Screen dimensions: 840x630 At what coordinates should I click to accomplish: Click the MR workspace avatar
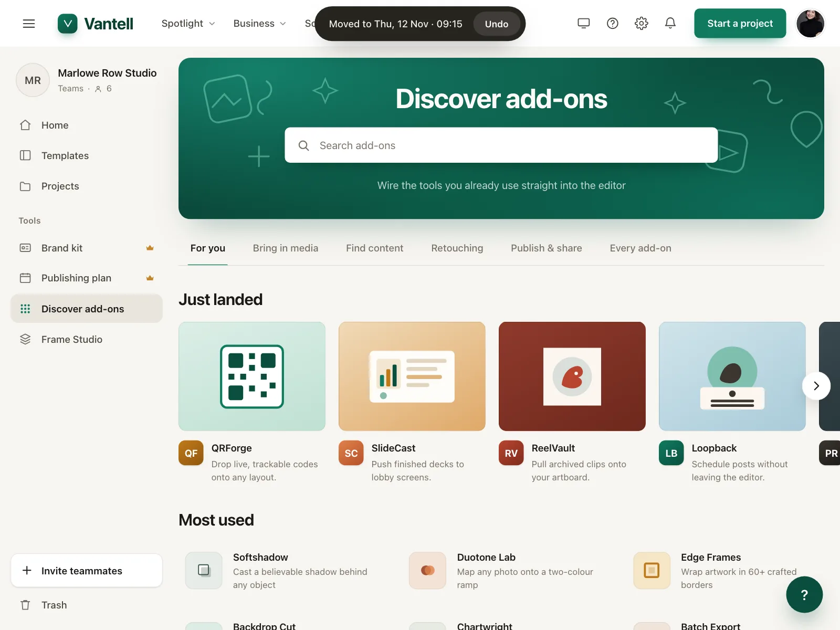pos(33,80)
